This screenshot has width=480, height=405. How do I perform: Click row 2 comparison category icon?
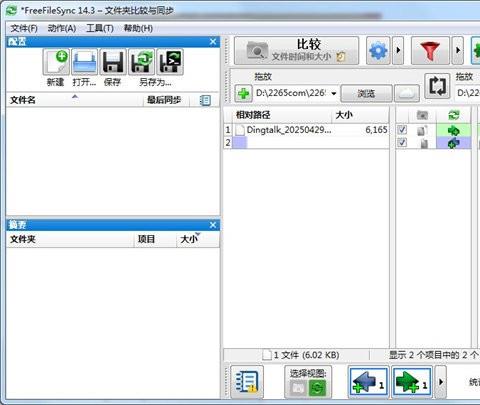(x=424, y=143)
